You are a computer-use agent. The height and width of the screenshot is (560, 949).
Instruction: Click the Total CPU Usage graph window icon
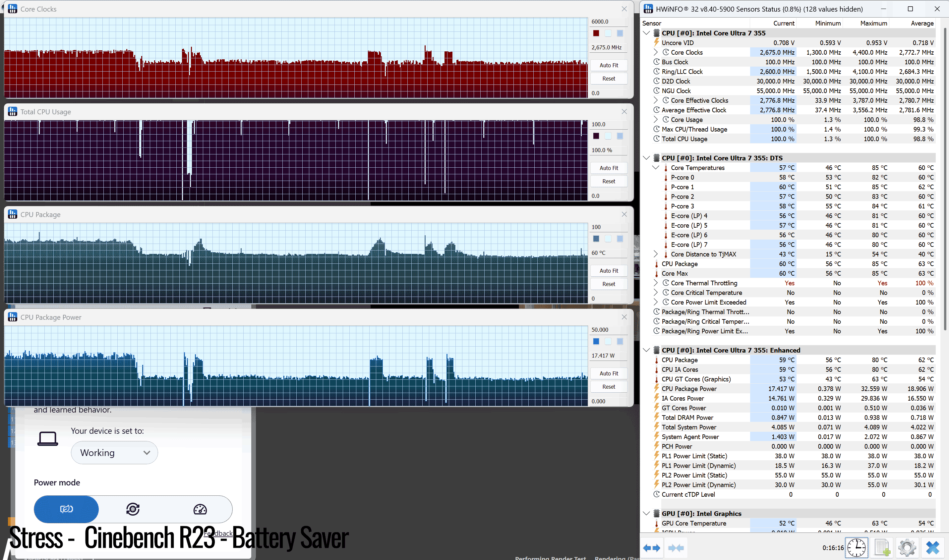click(13, 111)
